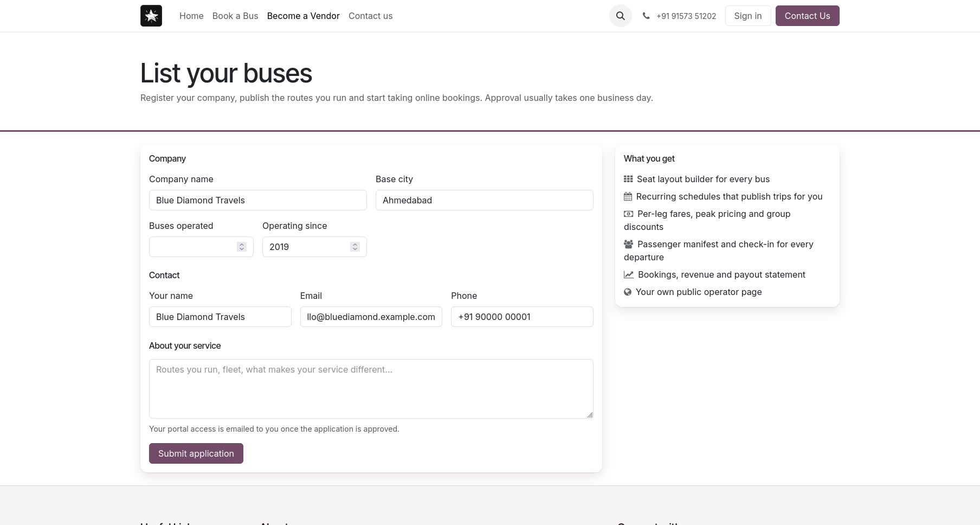Screen dimensions: 980x525
Task: Click 'Your own public operator page' text
Action: pyautogui.click(x=699, y=292)
